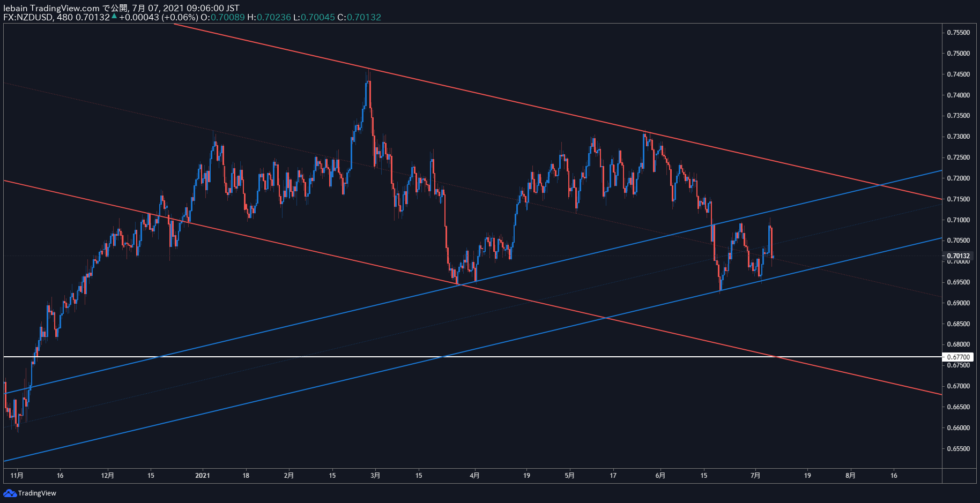This screenshot has width=980, height=503.
Task: Click the 0.73000 price axis label
Action: 959,137
